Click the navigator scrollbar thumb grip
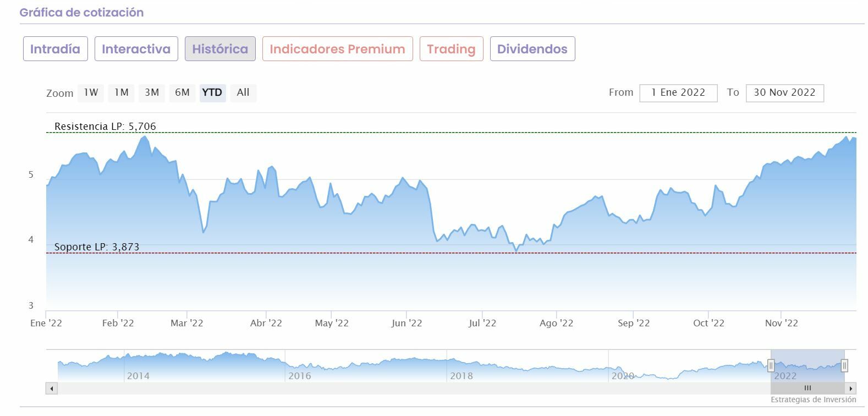This screenshot has height=416, width=868. pyautogui.click(x=807, y=388)
